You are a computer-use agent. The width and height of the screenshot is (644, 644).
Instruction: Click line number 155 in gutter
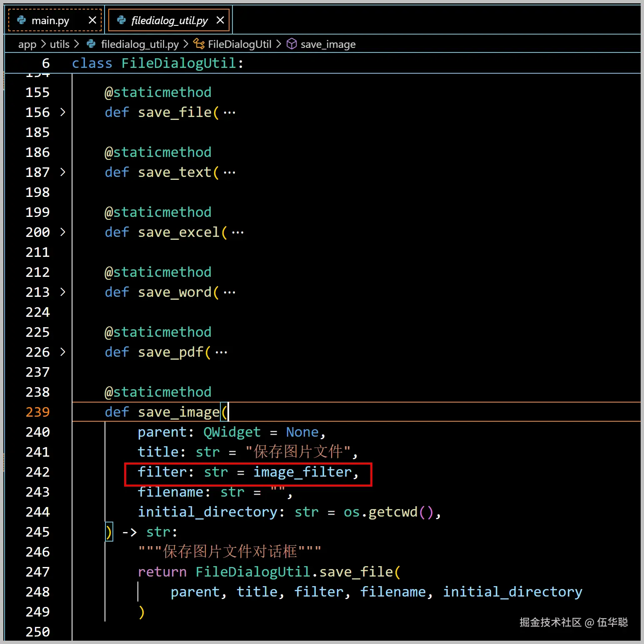(37, 92)
